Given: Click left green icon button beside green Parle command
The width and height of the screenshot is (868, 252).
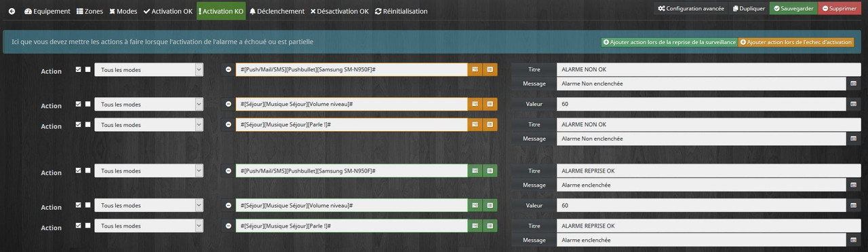Looking at the screenshot, I should (475, 226).
